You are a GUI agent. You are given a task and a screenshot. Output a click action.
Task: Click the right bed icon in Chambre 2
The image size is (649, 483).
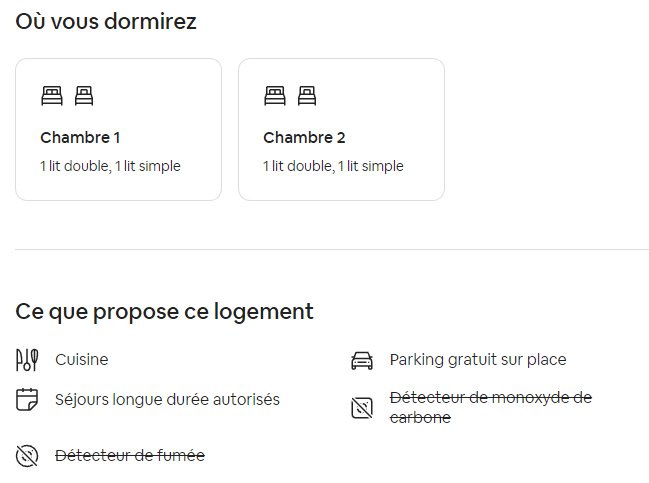pos(307,96)
